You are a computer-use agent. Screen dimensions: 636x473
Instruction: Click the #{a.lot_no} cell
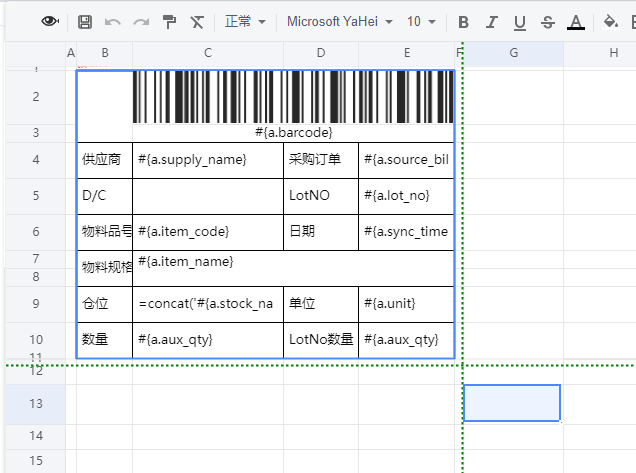tap(406, 196)
